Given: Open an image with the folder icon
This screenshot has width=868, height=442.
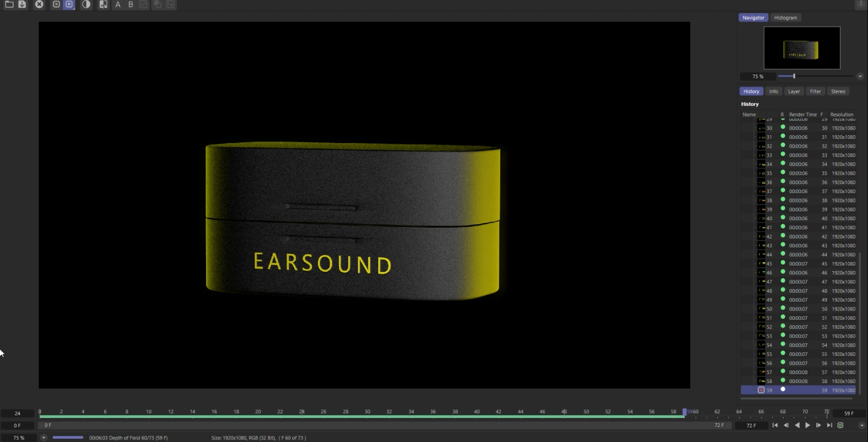Looking at the screenshot, I should click(9, 4).
